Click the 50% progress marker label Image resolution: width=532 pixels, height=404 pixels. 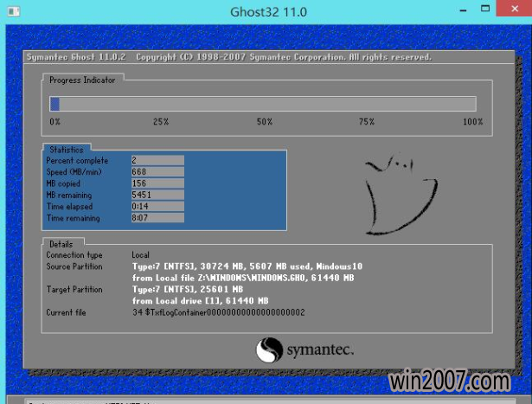click(265, 122)
